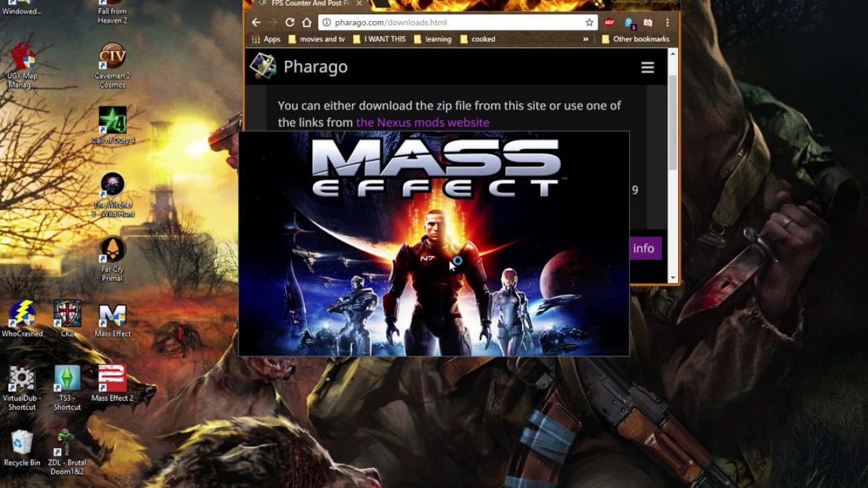Click the page scrollbar down arrow
The height and width of the screenshot is (488, 868).
point(673,277)
